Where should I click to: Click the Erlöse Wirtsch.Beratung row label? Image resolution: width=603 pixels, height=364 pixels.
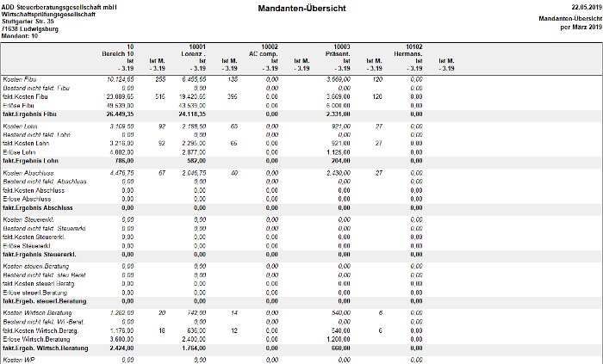coord(36,339)
